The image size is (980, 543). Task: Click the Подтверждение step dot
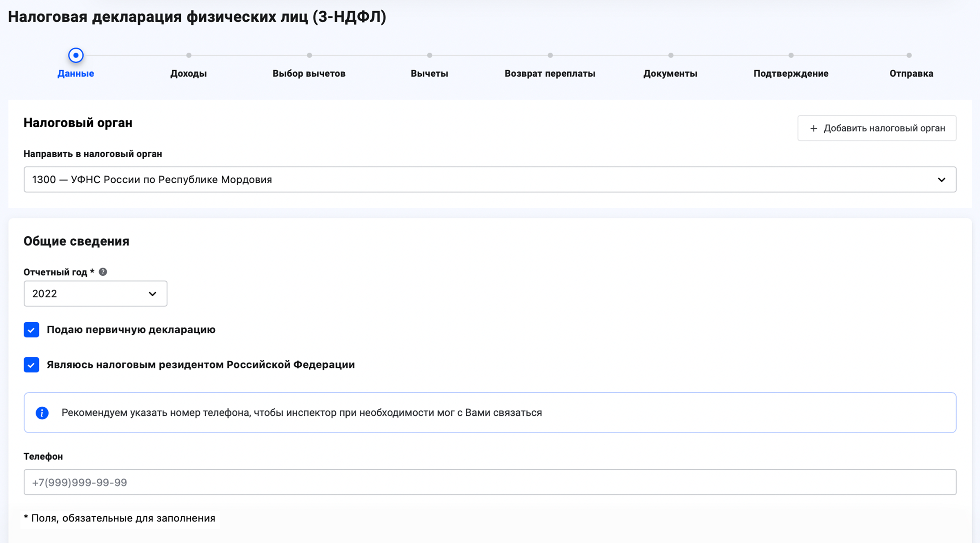click(x=791, y=55)
